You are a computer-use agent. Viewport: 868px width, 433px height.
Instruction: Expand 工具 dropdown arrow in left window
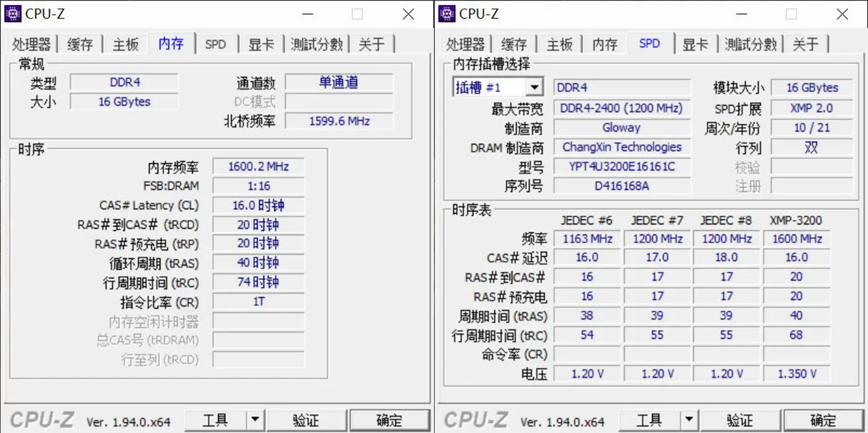tap(255, 421)
